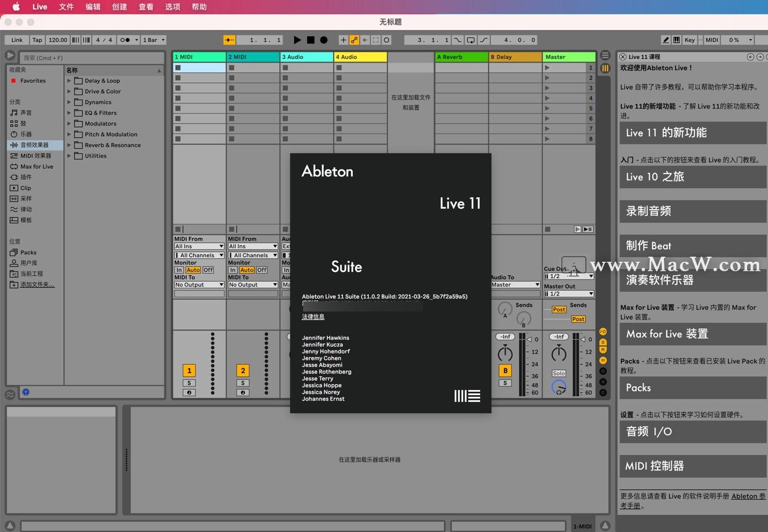The height and width of the screenshot is (532, 768).
Task: Toggle the first Post send button on Master
Action: [x=559, y=310]
